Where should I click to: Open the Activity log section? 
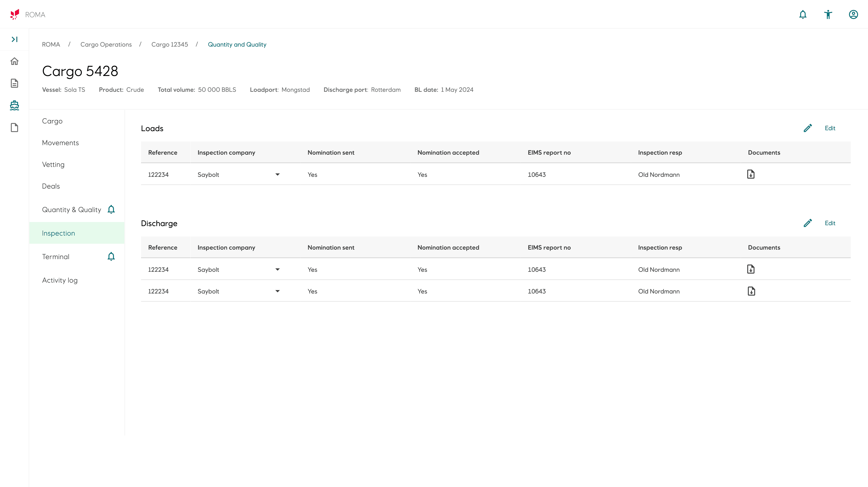tap(60, 280)
